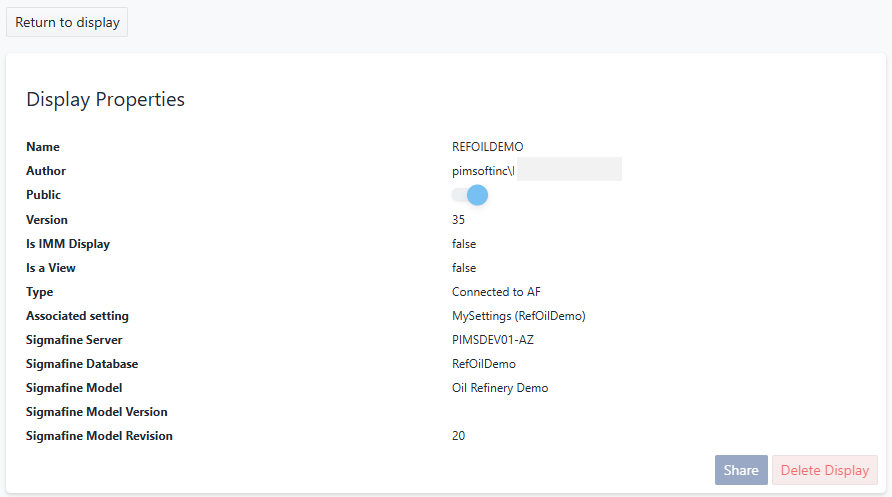Click the model revision value 20
Screen dimensions: 892x497
458,436
